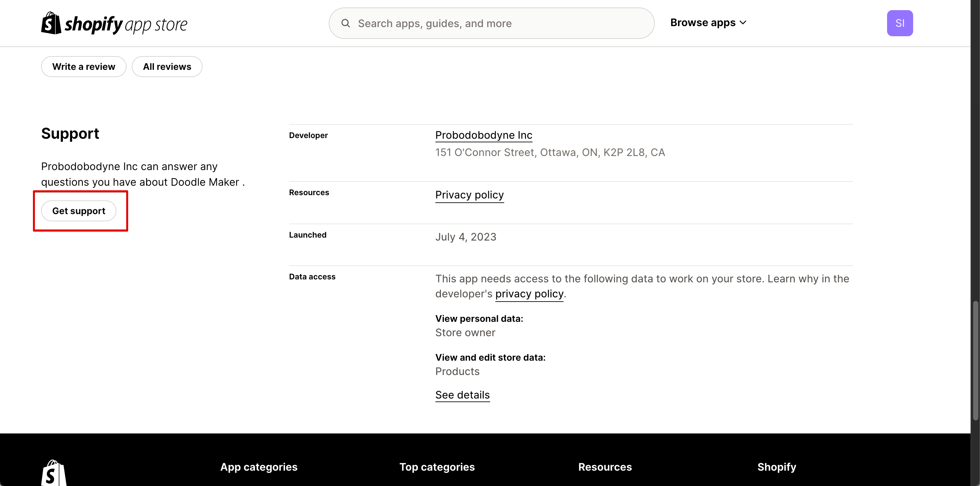Open the Shopify app store logo home link
This screenshot has height=486, width=980.
tap(114, 23)
